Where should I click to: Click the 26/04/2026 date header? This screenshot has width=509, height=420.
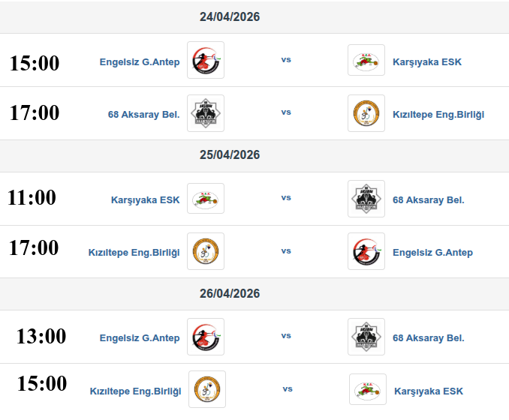(230, 294)
